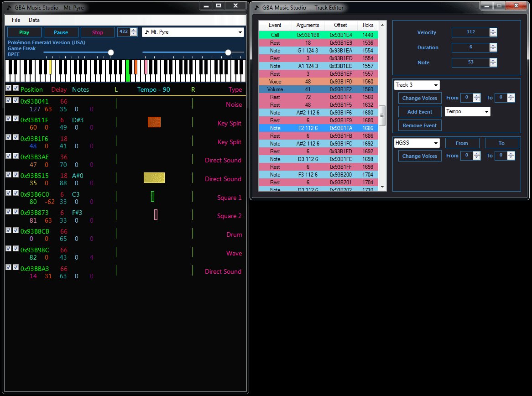Click the Ticks column header
Screen dimensions: 532x396
367,25
